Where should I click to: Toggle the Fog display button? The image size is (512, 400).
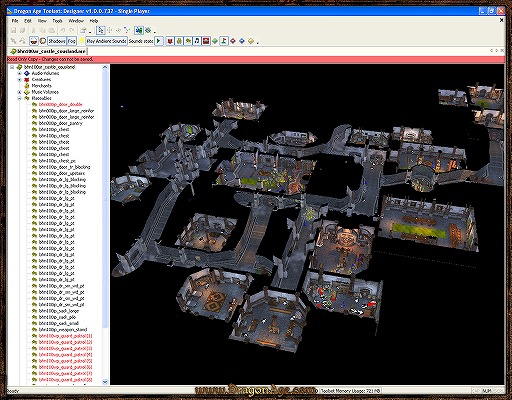pos(72,41)
